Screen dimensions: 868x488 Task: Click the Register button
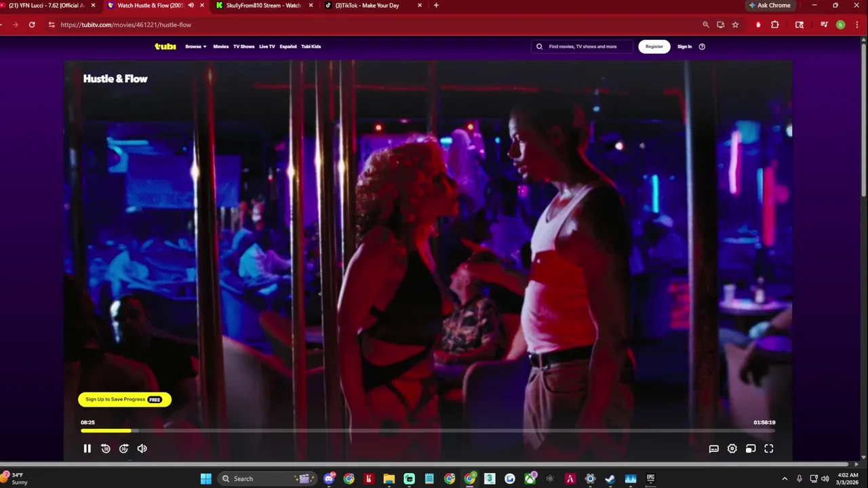click(x=654, y=47)
